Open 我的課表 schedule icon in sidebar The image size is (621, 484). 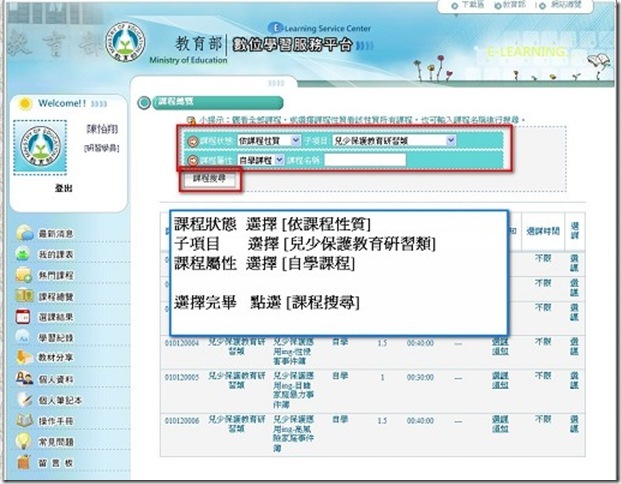pyautogui.click(x=24, y=254)
